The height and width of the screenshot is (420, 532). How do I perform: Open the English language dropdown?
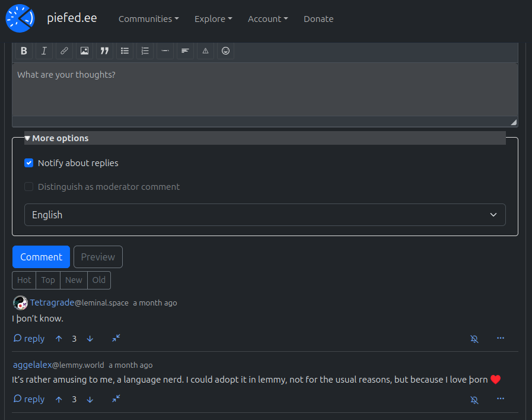point(265,215)
